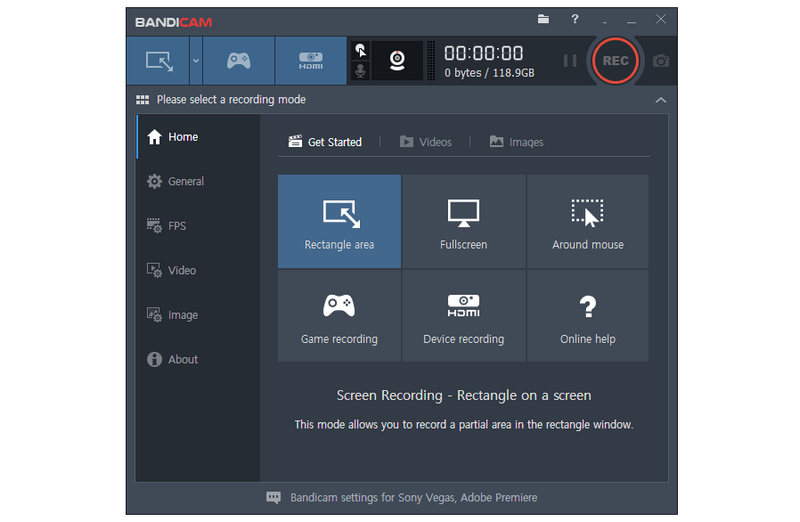Image resolution: width=800 pixels, height=522 pixels.
Task: Toggle the mouse cursor effect icon
Action: pos(360,50)
